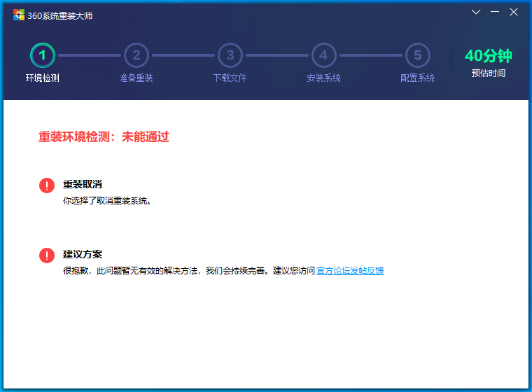The image size is (532, 392).
Task: Minimize the 360系统重装大师 window
Action: pos(495,12)
